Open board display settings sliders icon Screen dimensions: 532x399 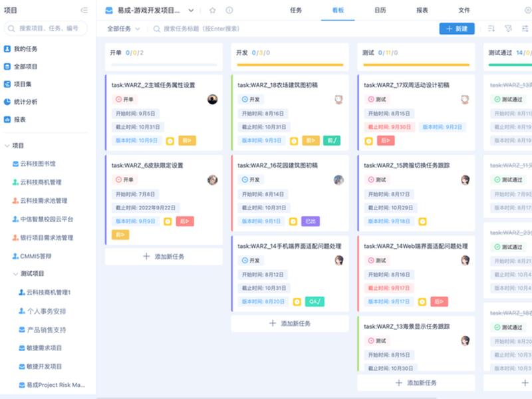pos(525,29)
